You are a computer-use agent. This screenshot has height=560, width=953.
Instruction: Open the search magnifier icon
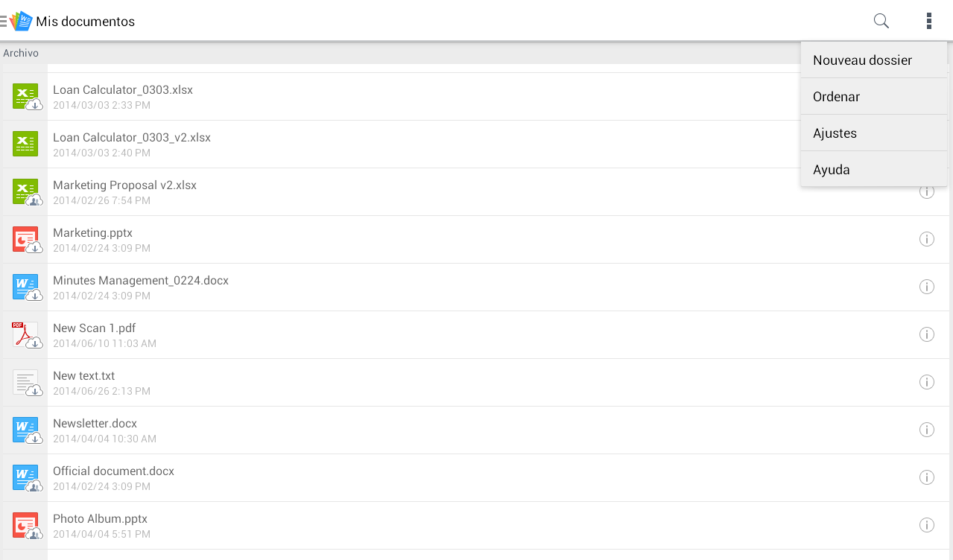coord(881,21)
